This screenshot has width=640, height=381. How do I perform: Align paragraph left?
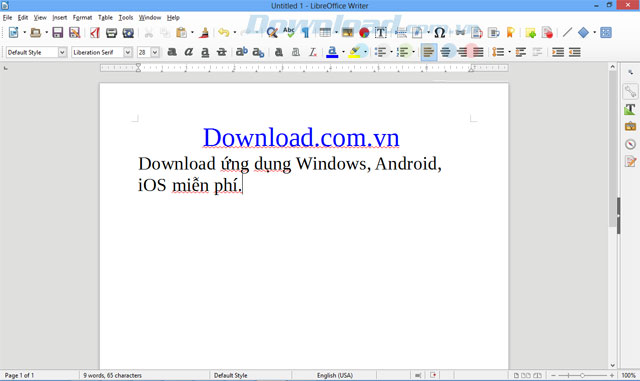[429, 52]
